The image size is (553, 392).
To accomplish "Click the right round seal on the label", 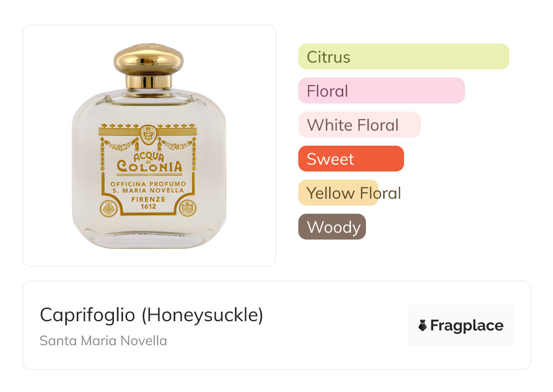I will 188,208.
